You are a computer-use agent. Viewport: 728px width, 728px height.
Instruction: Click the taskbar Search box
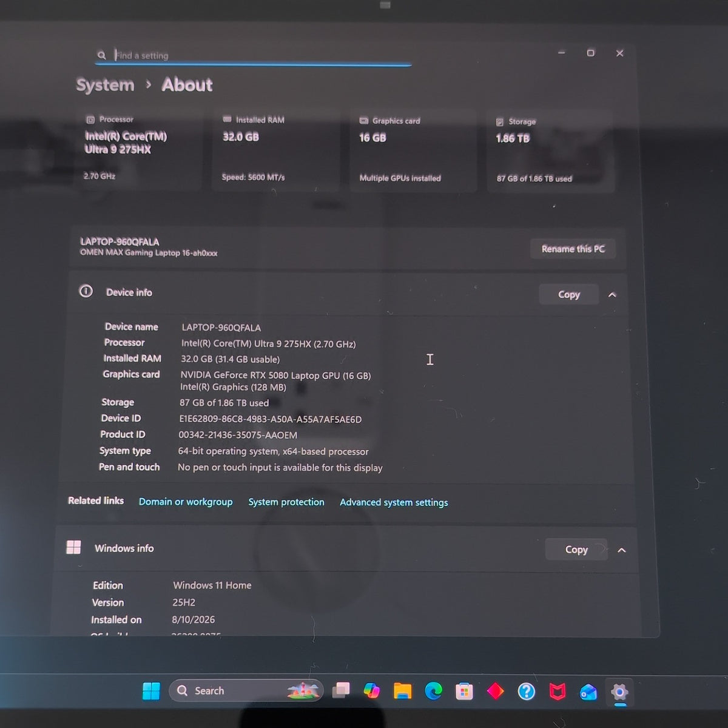(x=246, y=690)
